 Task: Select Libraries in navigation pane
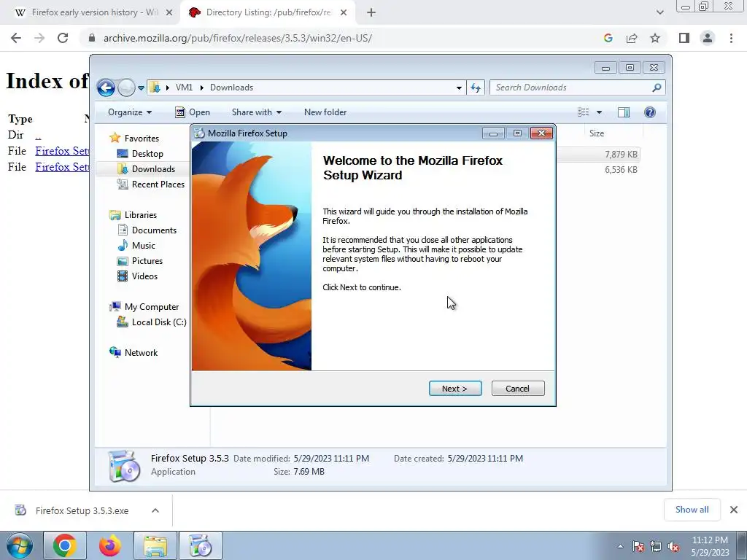pos(133,215)
